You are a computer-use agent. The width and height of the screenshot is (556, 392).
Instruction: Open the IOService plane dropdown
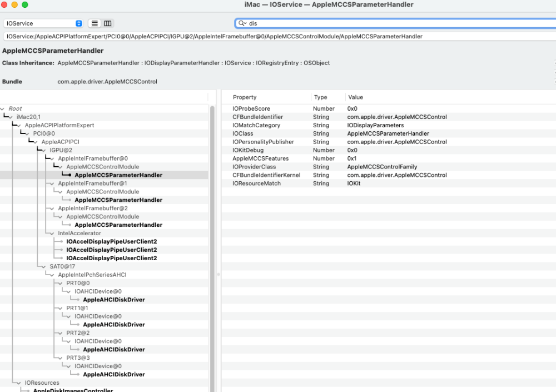[43, 23]
